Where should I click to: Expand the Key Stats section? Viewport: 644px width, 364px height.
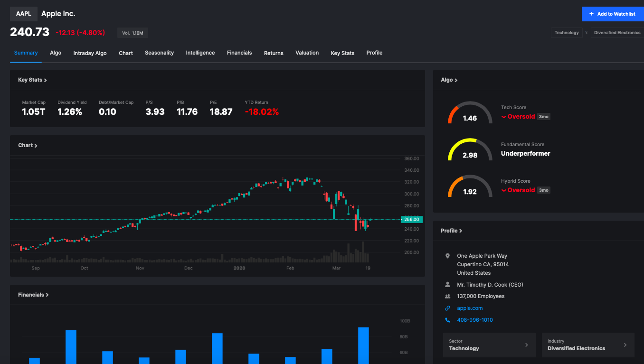point(32,80)
